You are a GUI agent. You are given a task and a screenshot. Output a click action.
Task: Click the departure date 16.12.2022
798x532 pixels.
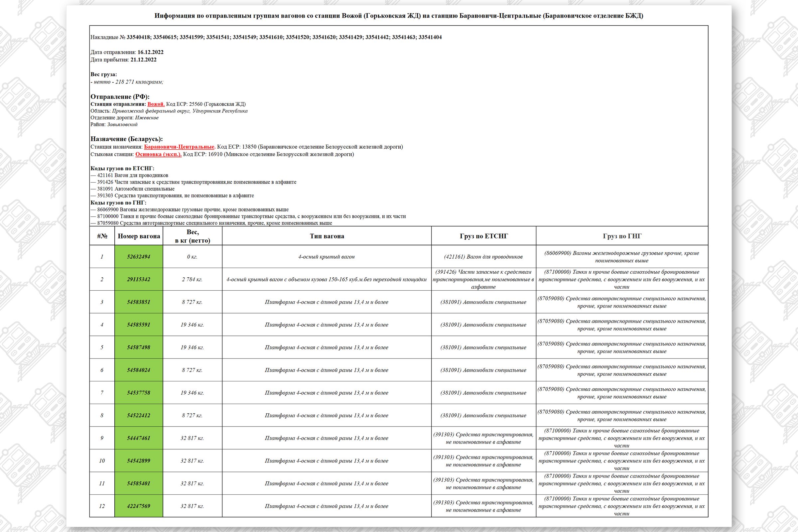pos(150,52)
